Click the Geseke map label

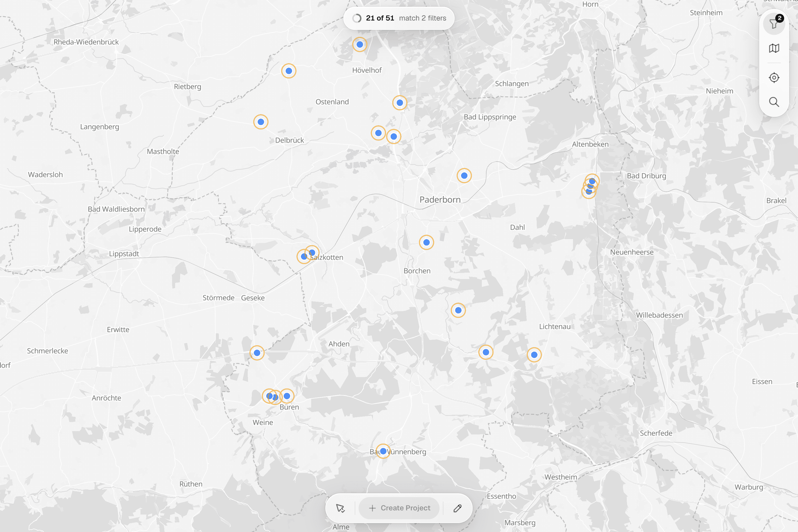coord(253,298)
